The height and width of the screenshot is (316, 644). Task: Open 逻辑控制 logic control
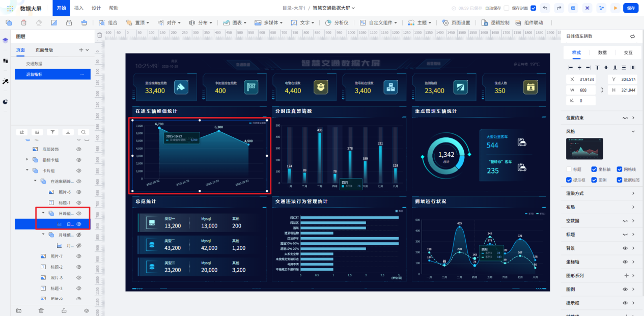tap(495, 23)
